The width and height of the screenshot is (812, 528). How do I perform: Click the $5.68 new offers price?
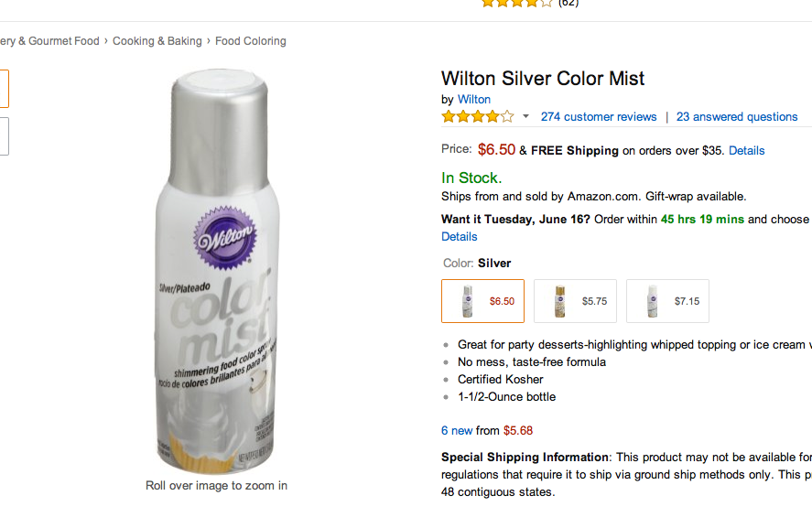click(x=518, y=431)
